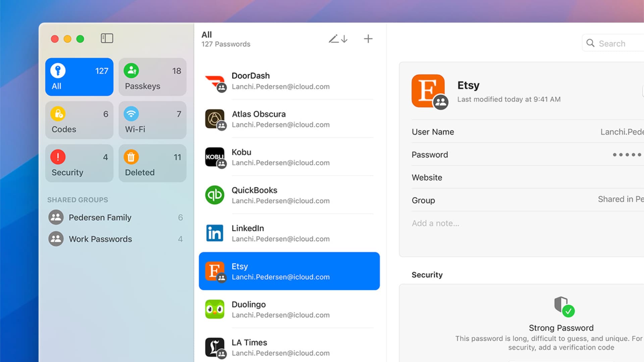Open the LinkedIn login entry

(289, 233)
